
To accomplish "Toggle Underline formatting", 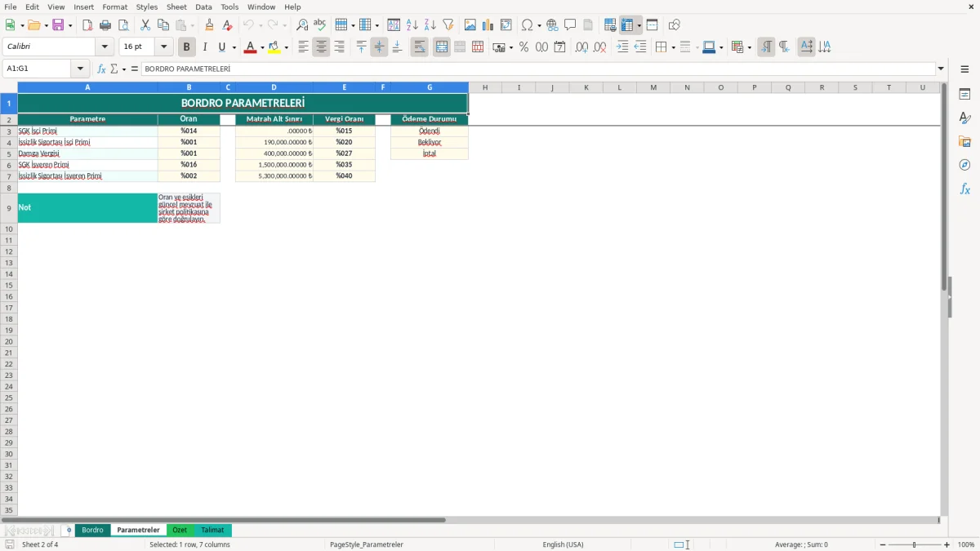I will tap(221, 47).
